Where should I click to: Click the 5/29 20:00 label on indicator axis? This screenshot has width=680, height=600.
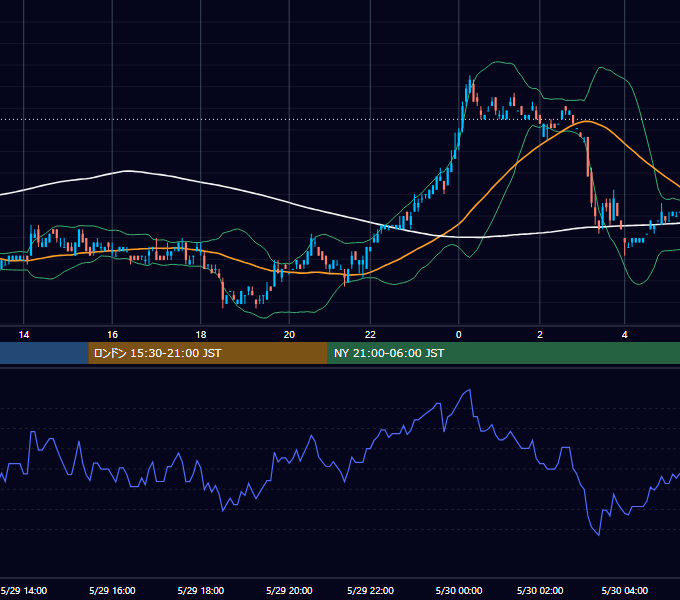click(x=289, y=590)
